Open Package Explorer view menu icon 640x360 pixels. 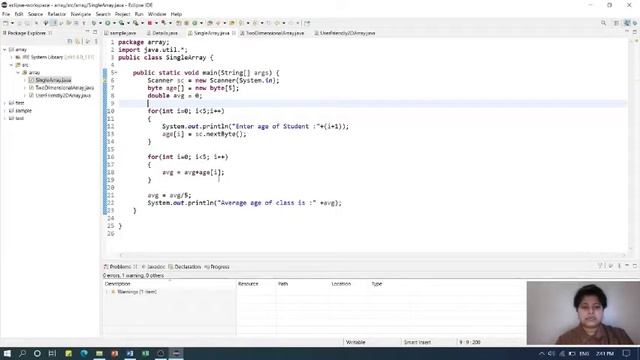tap(96, 42)
